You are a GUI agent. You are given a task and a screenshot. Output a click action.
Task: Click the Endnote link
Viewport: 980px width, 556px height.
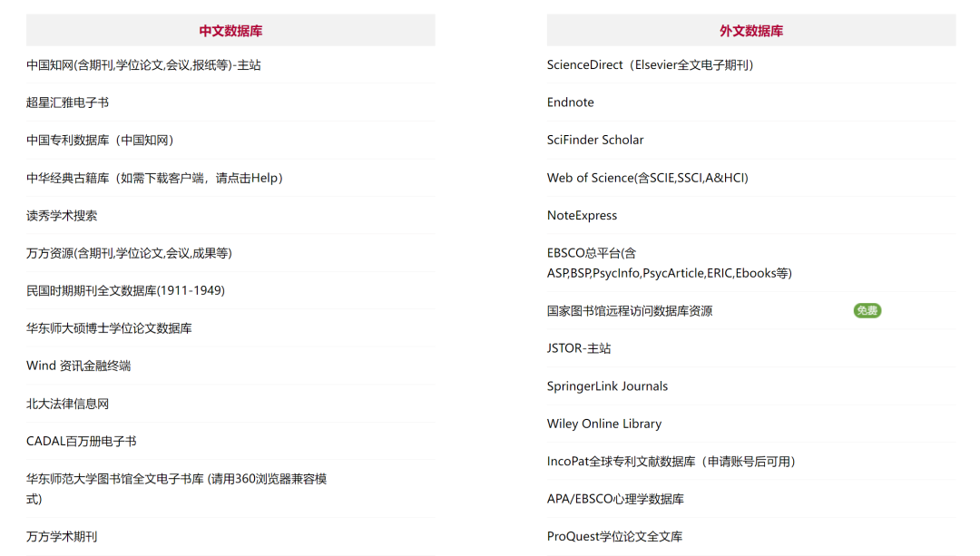pos(570,102)
